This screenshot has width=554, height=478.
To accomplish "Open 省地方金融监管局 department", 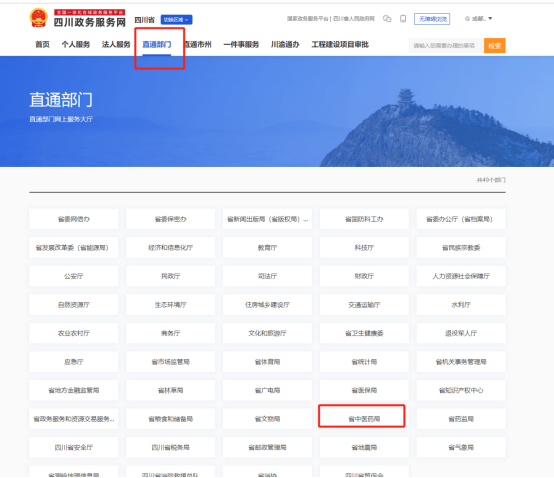I will (74, 390).
